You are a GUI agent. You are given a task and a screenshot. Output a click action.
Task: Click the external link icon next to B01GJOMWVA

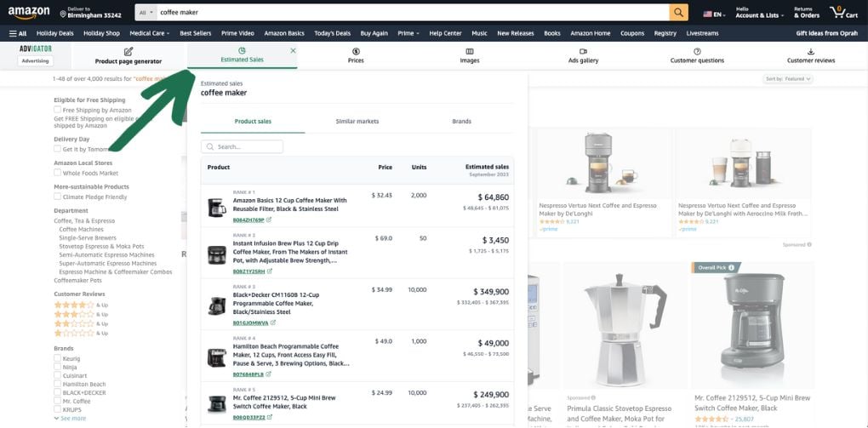pos(273,322)
